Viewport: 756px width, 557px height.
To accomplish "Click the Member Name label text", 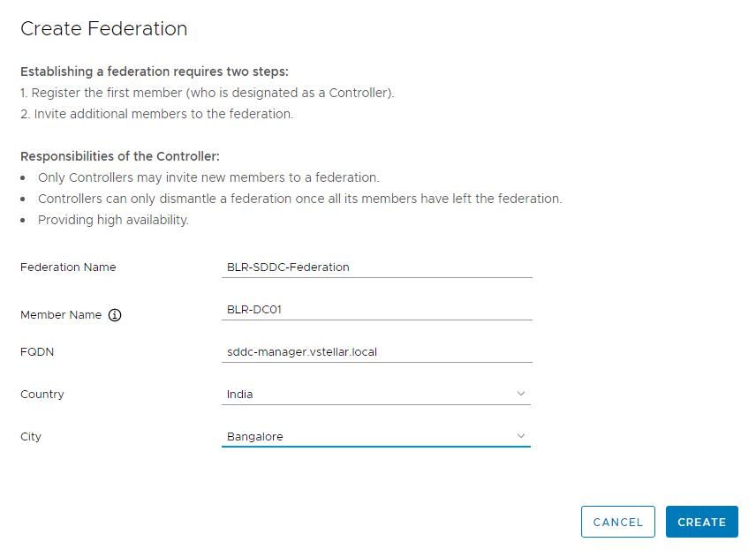I will pyautogui.click(x=61, y=315).
